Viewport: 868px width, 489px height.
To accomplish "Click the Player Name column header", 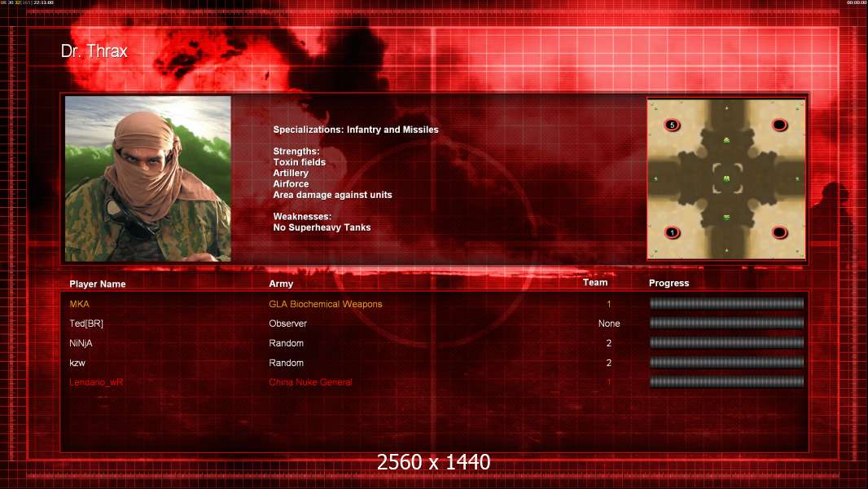I will (98, 284).
